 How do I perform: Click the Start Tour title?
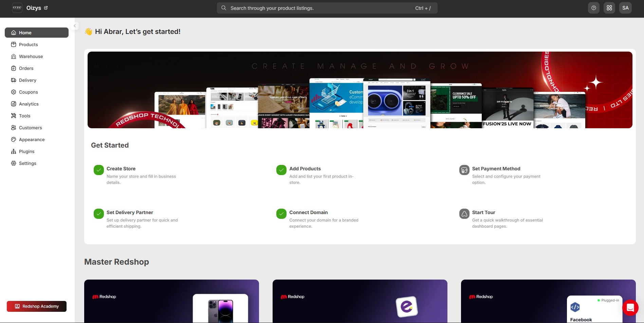click(483, 212)
